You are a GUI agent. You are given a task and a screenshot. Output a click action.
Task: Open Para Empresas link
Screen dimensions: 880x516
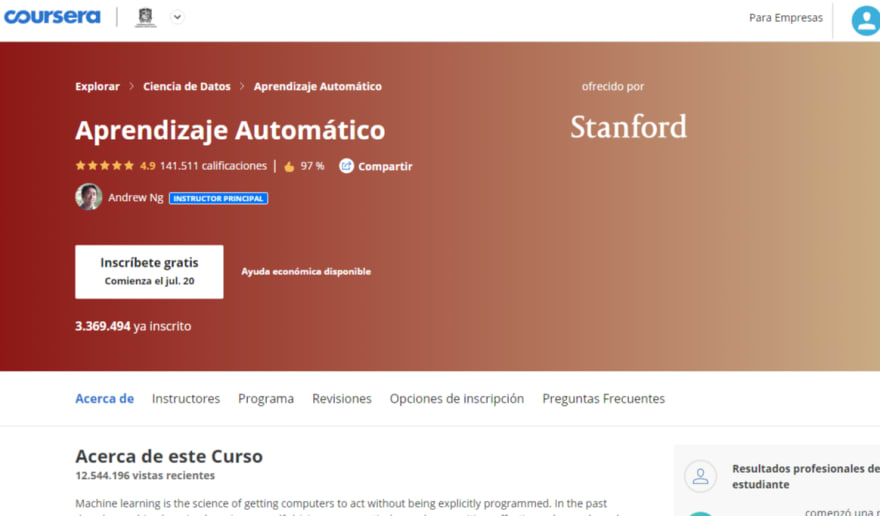(786, 18)
